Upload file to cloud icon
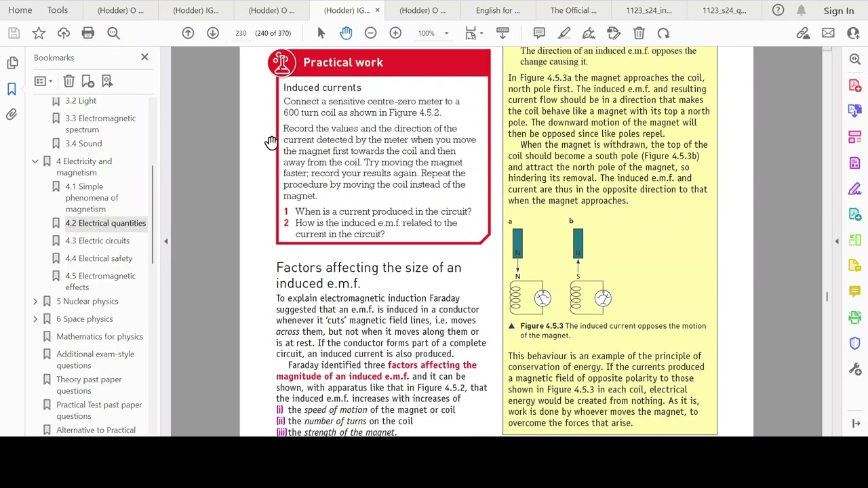Screen dimensions: 868x488 point(63,33)
